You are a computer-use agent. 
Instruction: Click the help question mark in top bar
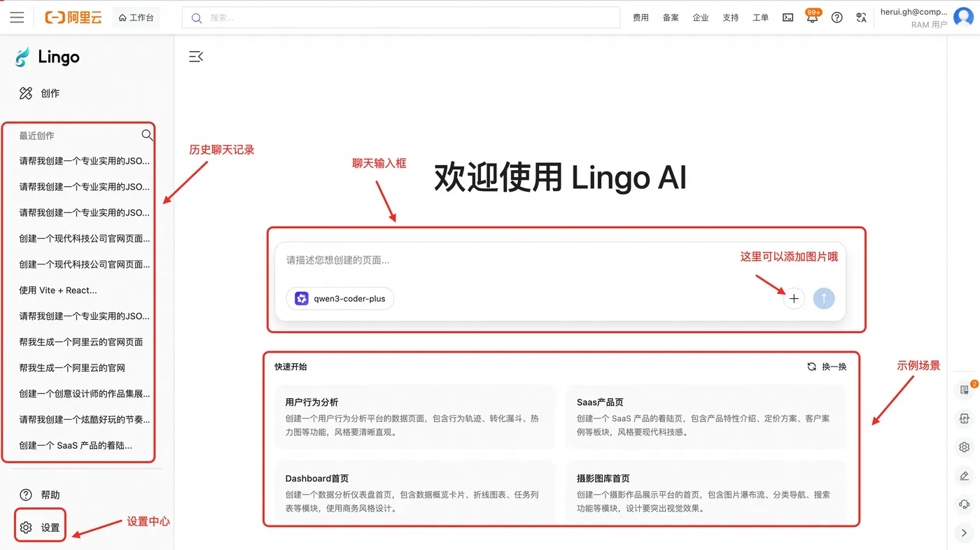pyautogui.click(x=836, y=17)
